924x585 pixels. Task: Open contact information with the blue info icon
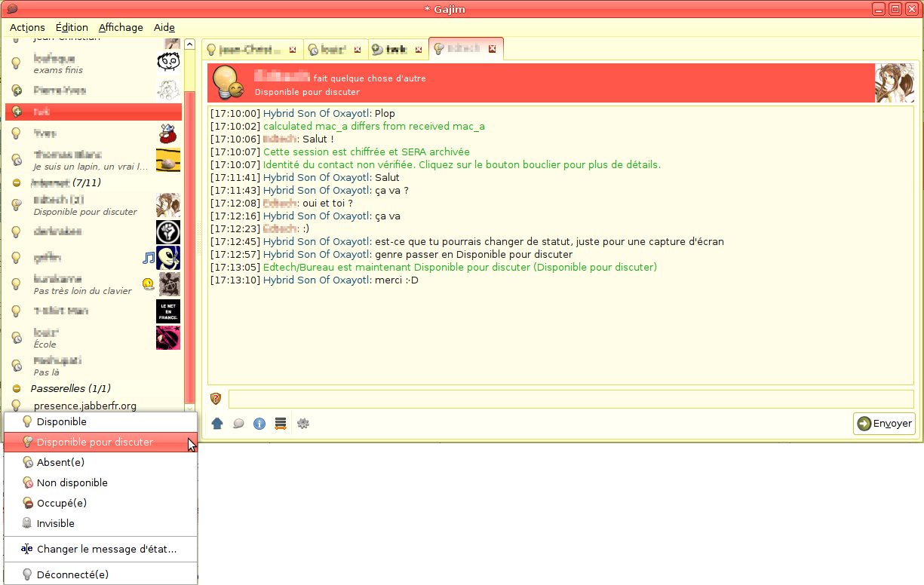coord(259,424)
